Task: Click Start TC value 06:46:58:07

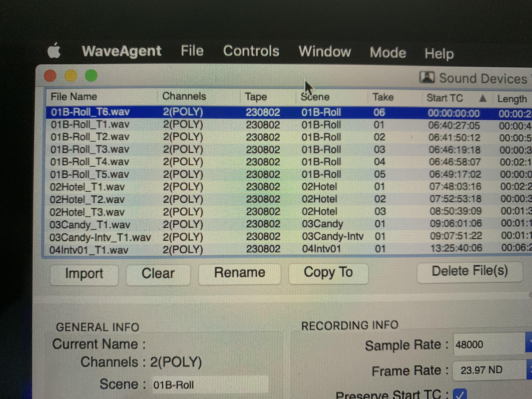Action: click(x=455, y=162)
